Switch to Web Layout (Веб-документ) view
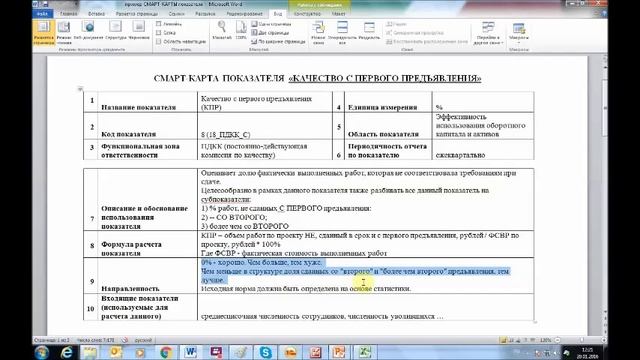 (x=89, y=31)
